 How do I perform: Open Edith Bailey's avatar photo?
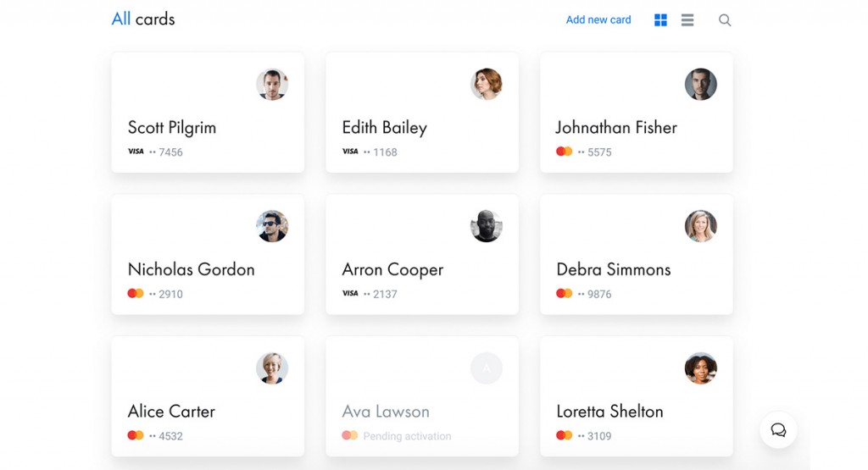[x=487, y=85]
